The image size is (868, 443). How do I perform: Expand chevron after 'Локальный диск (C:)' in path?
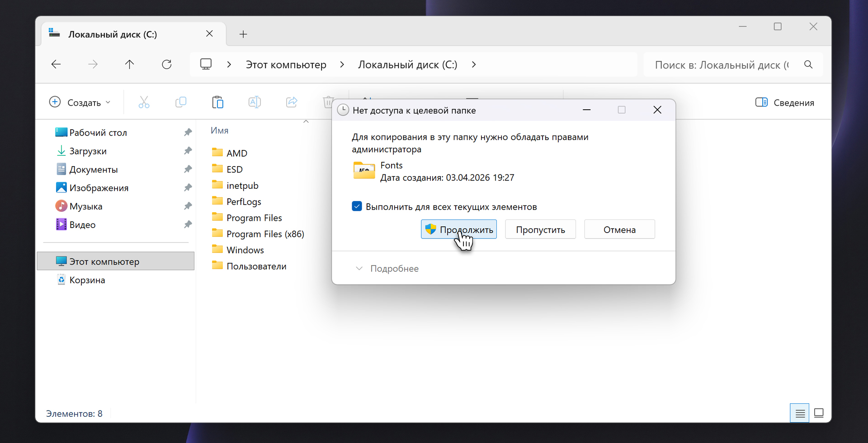(474, 65)
